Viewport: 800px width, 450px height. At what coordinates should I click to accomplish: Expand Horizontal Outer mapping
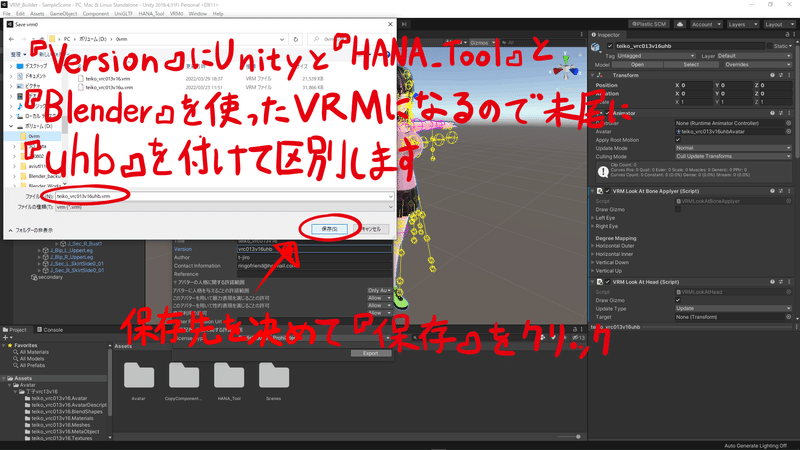tap(593, 246)
